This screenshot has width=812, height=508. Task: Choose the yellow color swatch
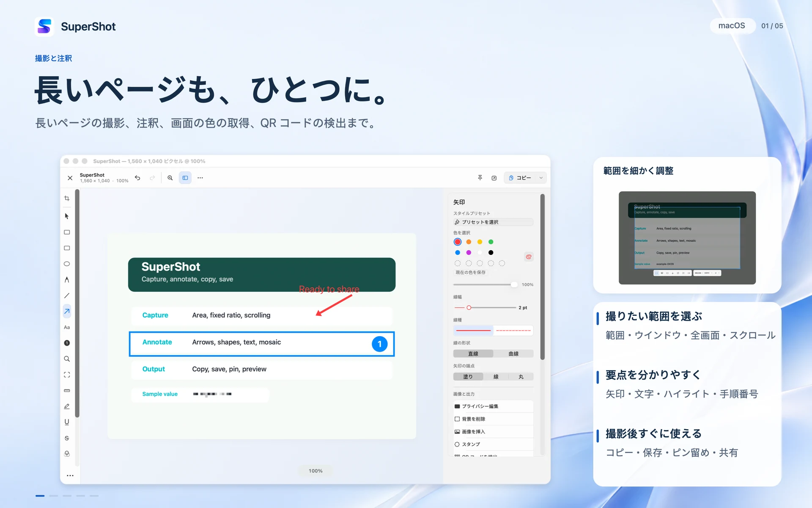tap(480, 242)
